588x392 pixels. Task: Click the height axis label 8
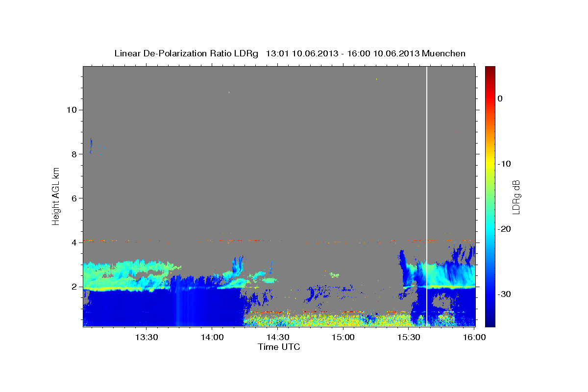73,154
